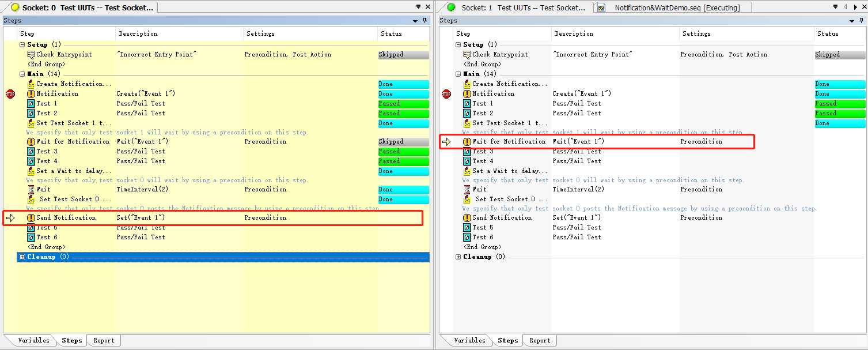Click the red STOP breakpoint icon in Socket 1

coord(446,93)
